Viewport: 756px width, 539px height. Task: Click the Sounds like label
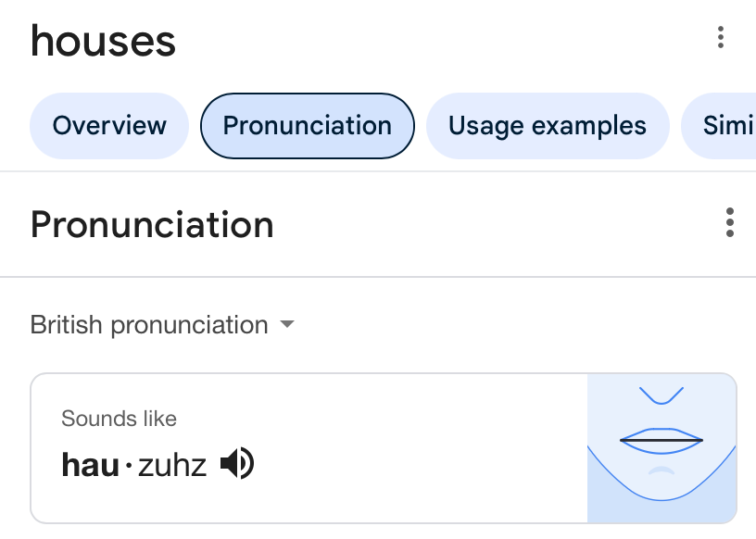point(119,419)
